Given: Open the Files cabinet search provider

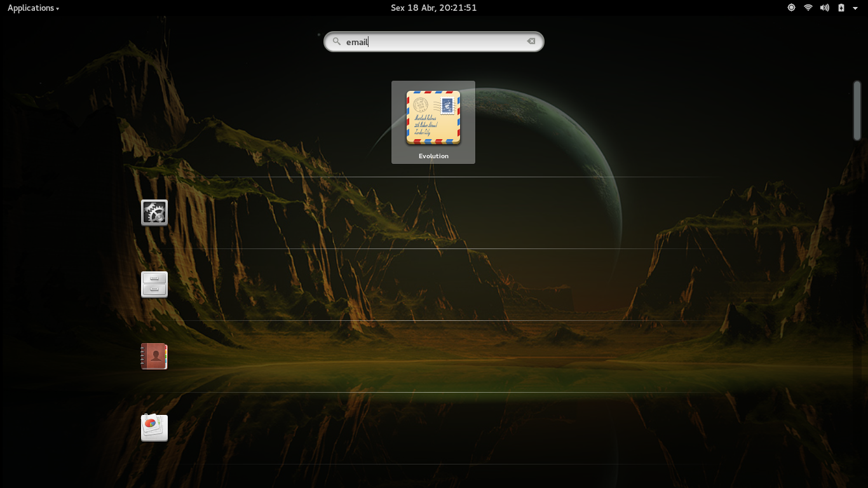Looking at the screenshot, I should click(x=154, y=285).
